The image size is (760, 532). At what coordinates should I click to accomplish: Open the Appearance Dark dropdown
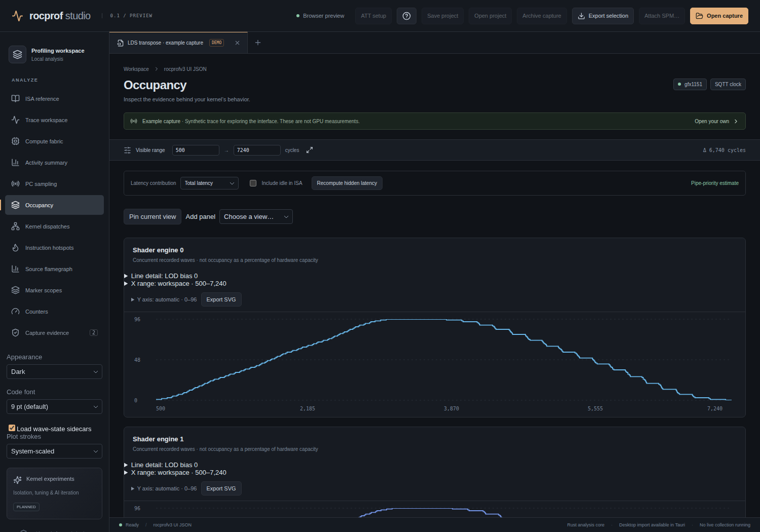54,372
